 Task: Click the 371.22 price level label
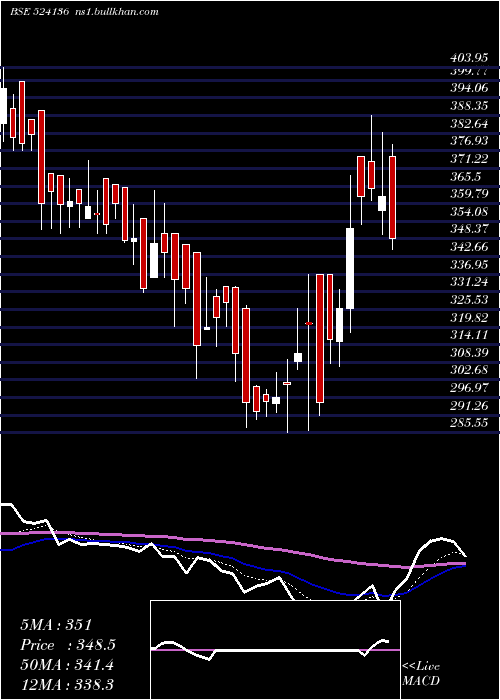click(x=469, y=159)
